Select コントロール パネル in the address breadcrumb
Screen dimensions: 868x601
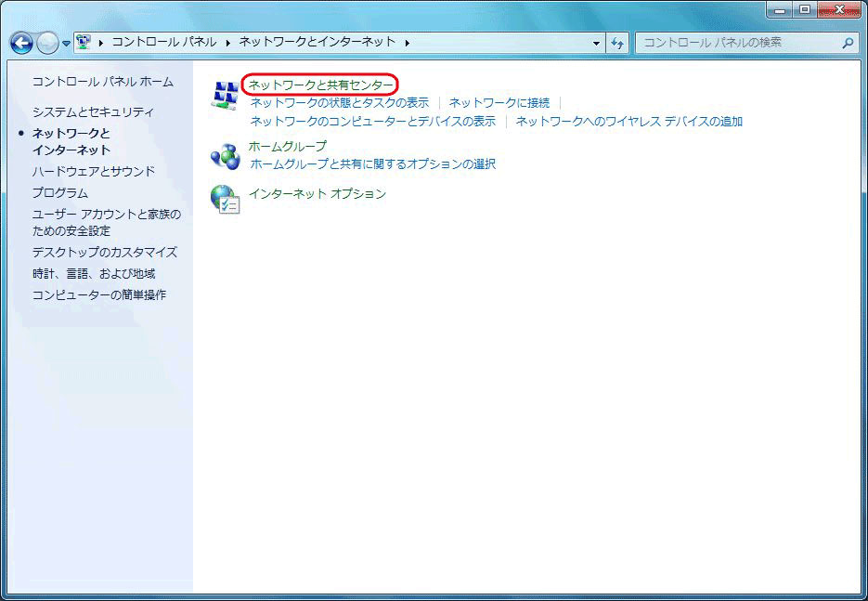click(163, 42)
